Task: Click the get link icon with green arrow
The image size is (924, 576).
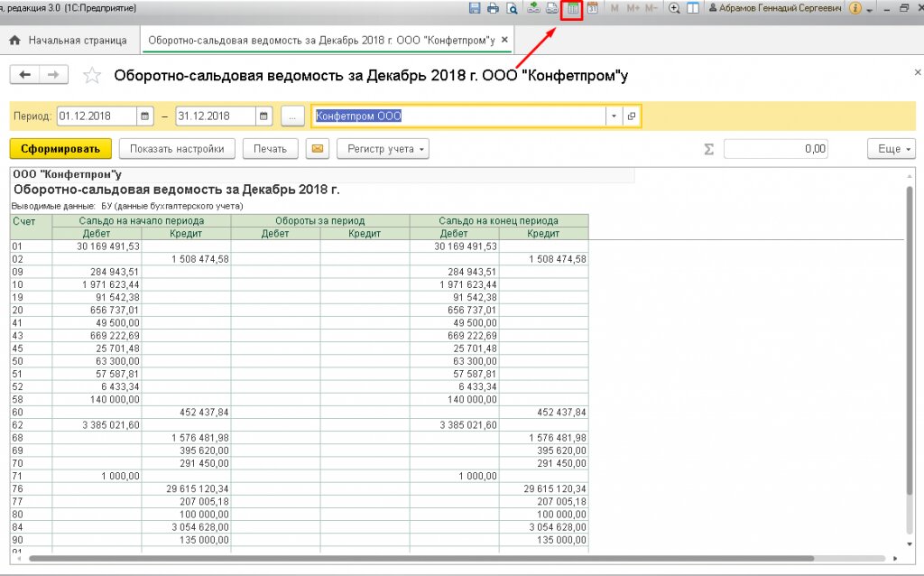Action: click(533, 8)
